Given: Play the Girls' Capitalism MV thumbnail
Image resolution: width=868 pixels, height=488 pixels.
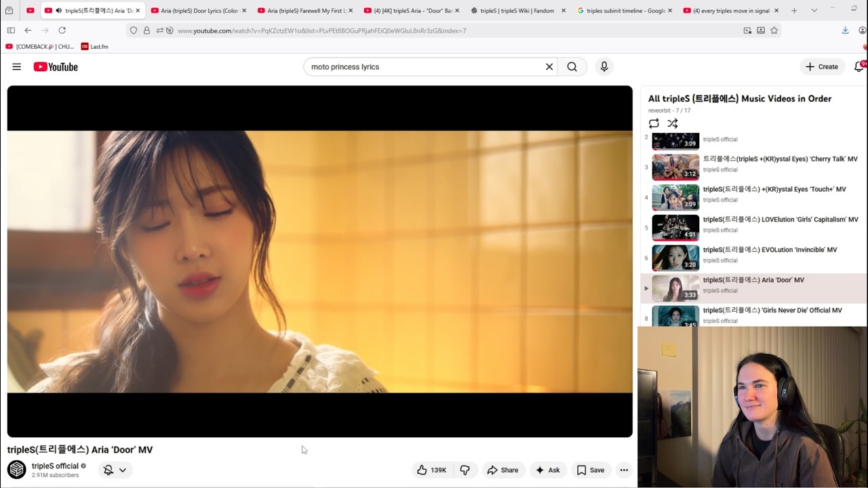Looking at the screenshot, I should pyautogui.click(x=675, y=228).
